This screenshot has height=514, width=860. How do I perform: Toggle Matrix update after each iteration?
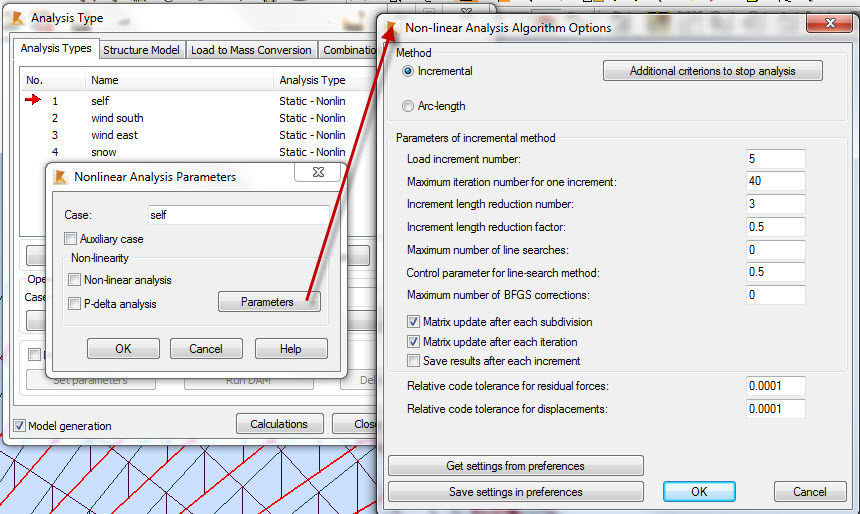(x=413, y=342)
